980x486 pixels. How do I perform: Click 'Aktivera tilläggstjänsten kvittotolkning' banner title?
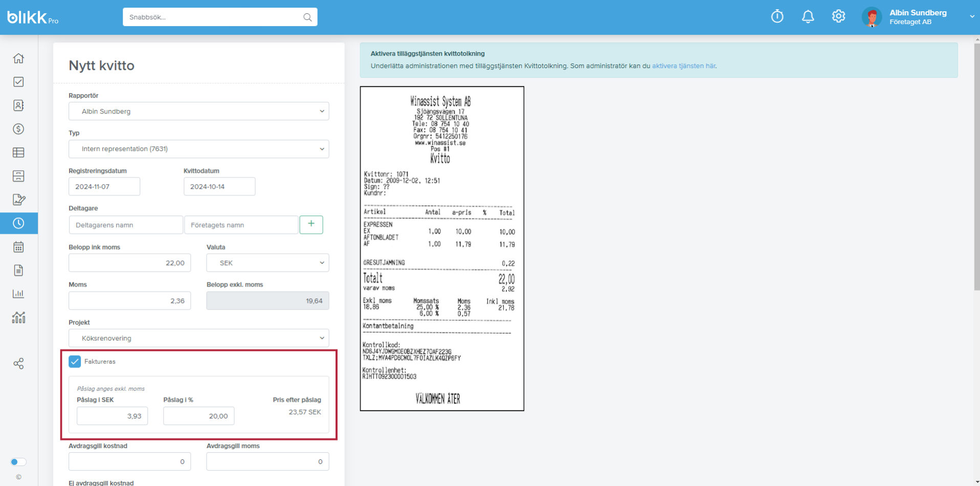point(428,53)
